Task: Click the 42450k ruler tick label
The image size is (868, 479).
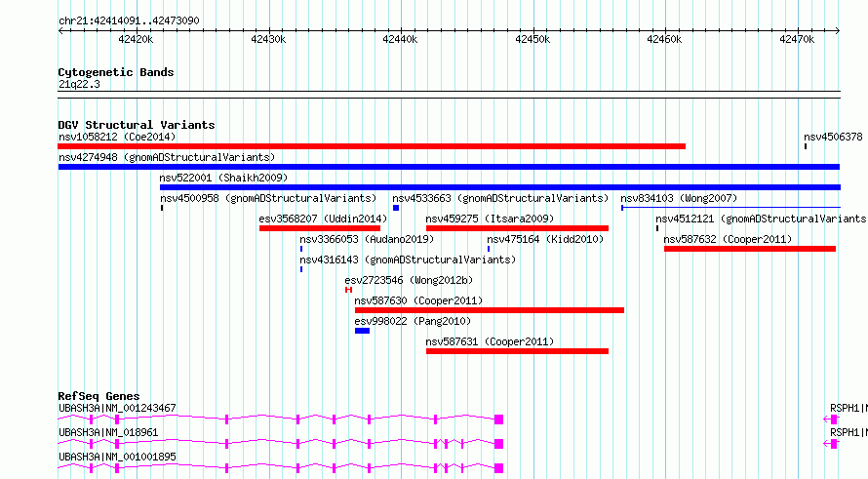Action: point(533,39)
